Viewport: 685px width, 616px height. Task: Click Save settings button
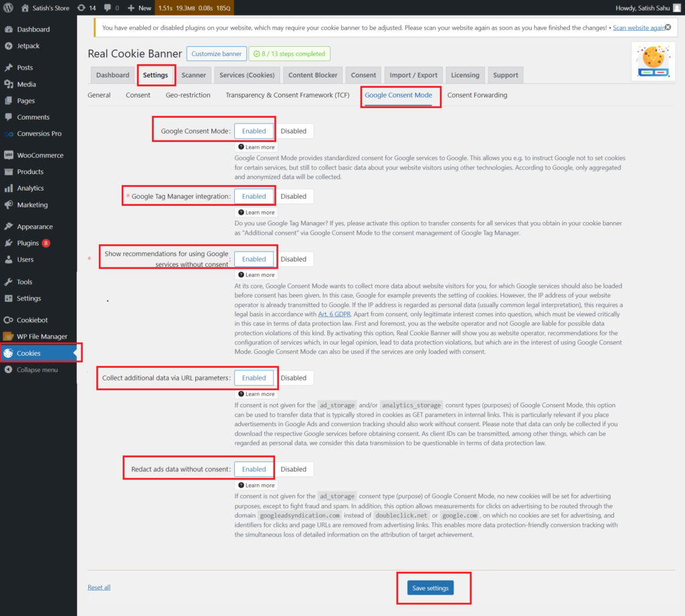point(430,588)
